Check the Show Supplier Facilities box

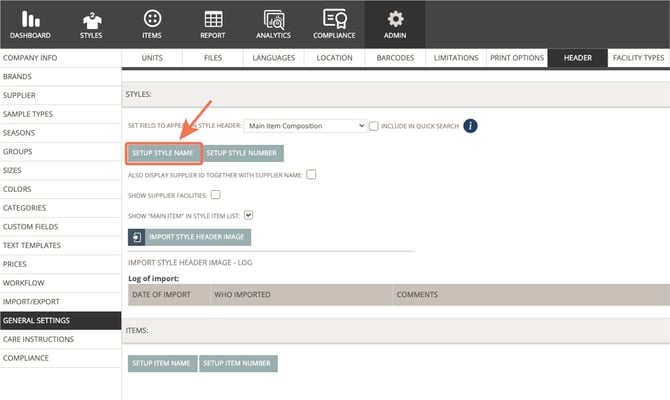216,195
